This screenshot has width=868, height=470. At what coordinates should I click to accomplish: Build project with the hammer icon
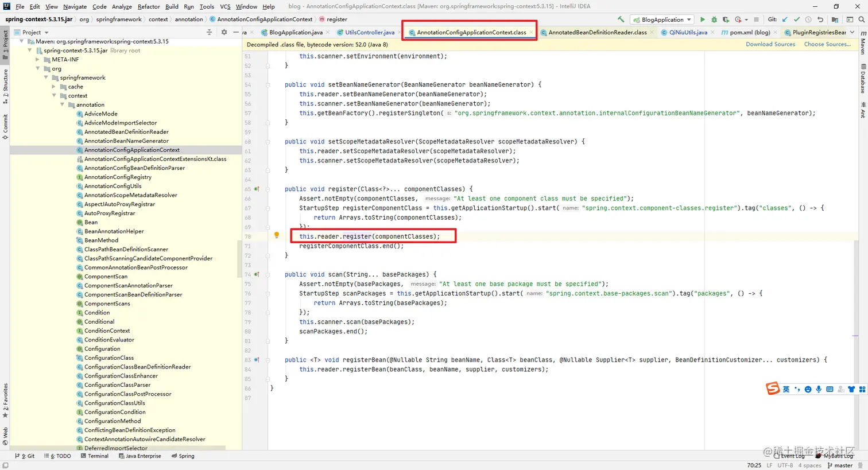point(621,20)
